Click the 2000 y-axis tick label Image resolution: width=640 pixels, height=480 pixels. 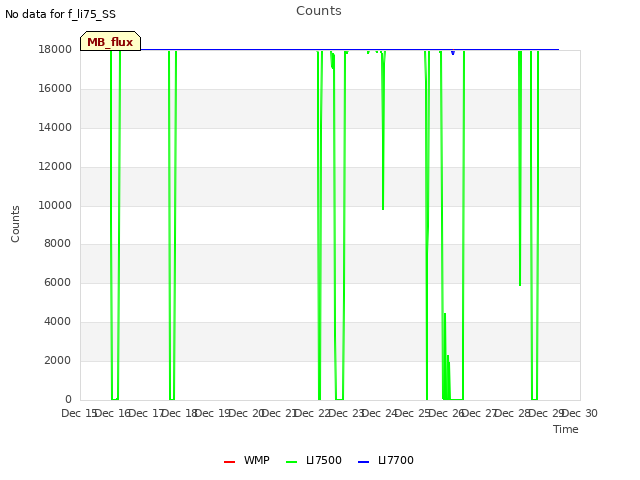coord(57,360)
